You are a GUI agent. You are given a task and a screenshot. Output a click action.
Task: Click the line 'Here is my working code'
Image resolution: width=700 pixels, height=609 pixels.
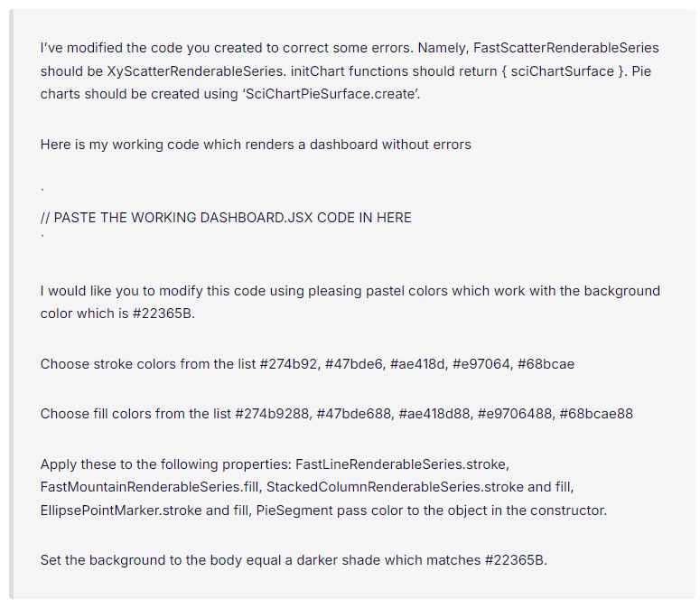pos(256,145)
